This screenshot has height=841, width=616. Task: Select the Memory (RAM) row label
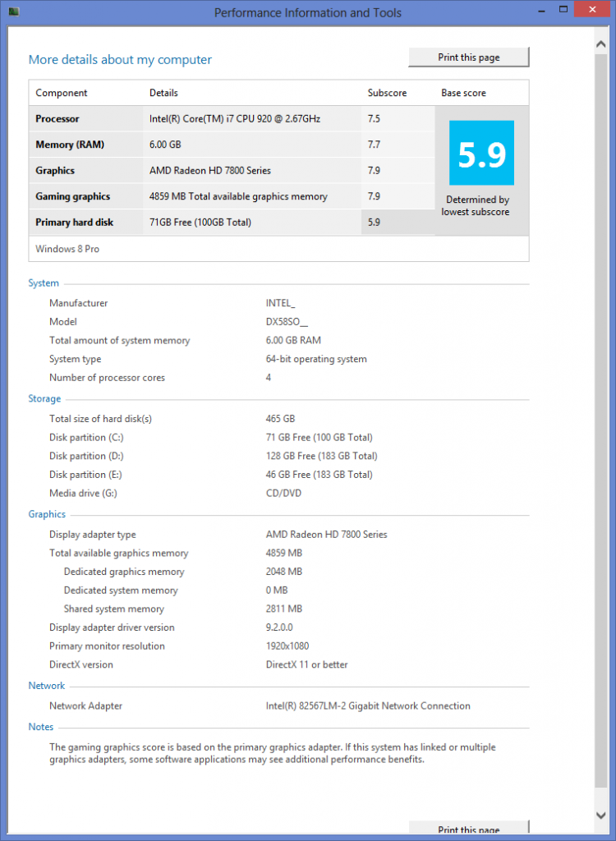(70, 145)
